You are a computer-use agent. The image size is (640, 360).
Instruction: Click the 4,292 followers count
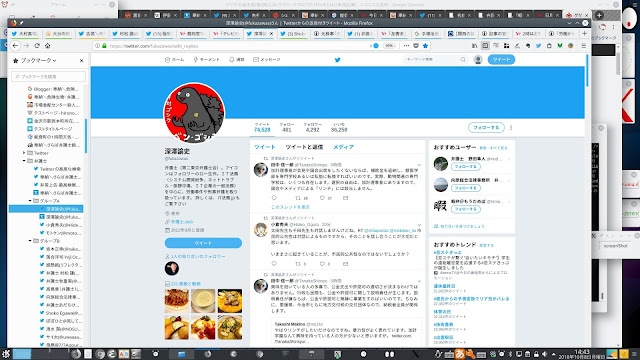coord(313,130)
